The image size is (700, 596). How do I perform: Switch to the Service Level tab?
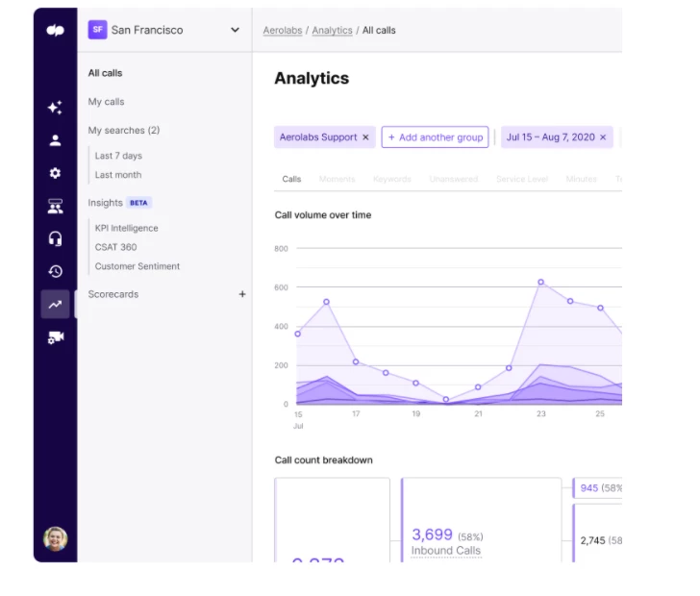[522, 179]
